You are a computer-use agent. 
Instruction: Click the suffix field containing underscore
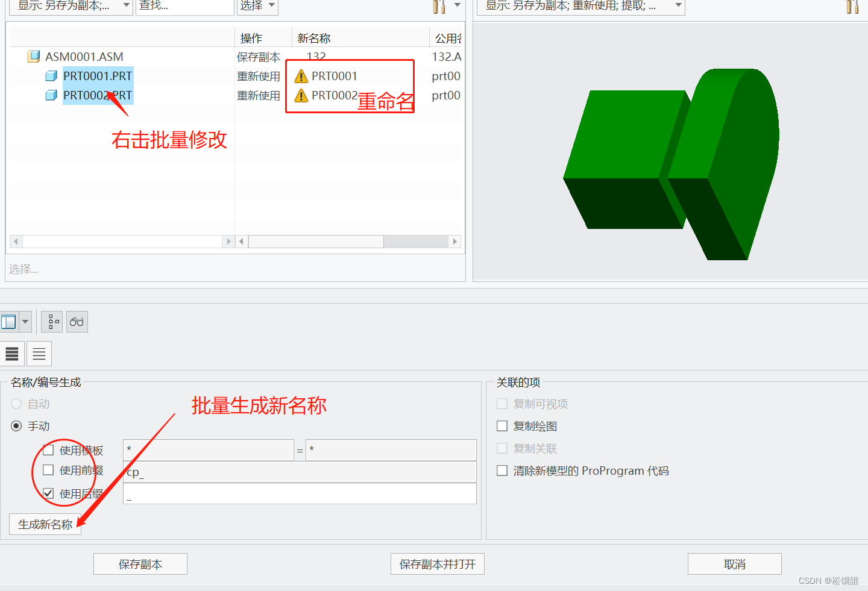point(300,493)
